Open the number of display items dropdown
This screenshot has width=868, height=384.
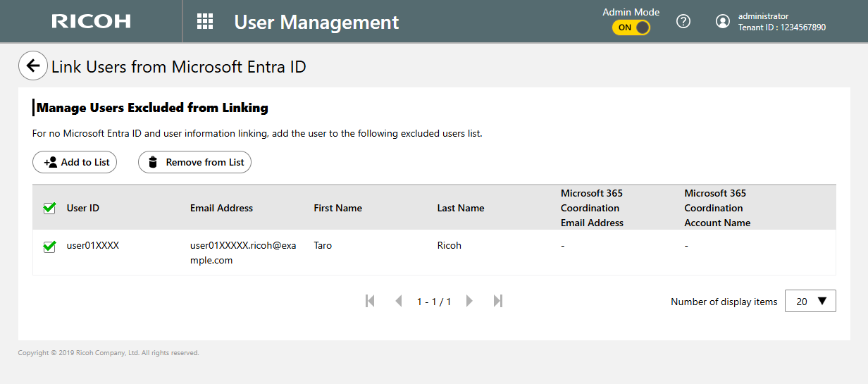(810, 301)
